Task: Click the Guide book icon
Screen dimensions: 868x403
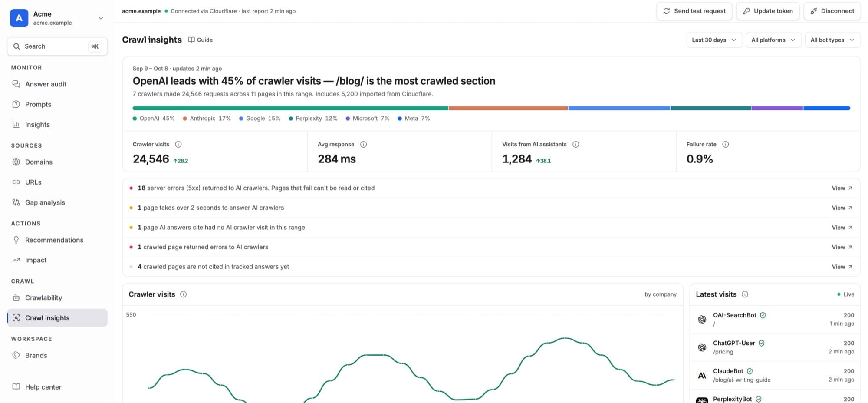Action: point(191,40)
